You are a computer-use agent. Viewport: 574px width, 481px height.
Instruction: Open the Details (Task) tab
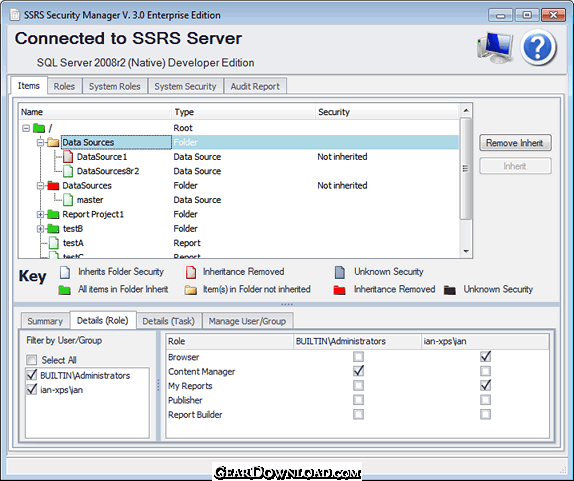click(168, 321)
